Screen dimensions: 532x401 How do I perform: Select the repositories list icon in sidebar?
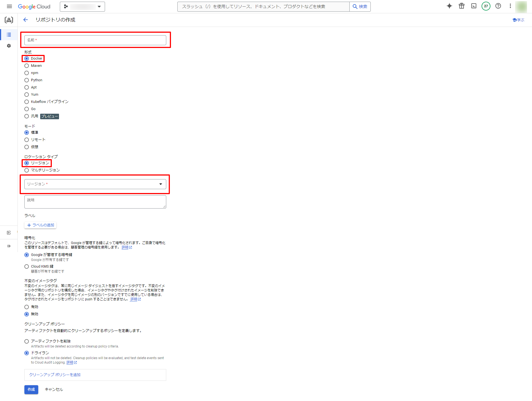click(9, 35)
